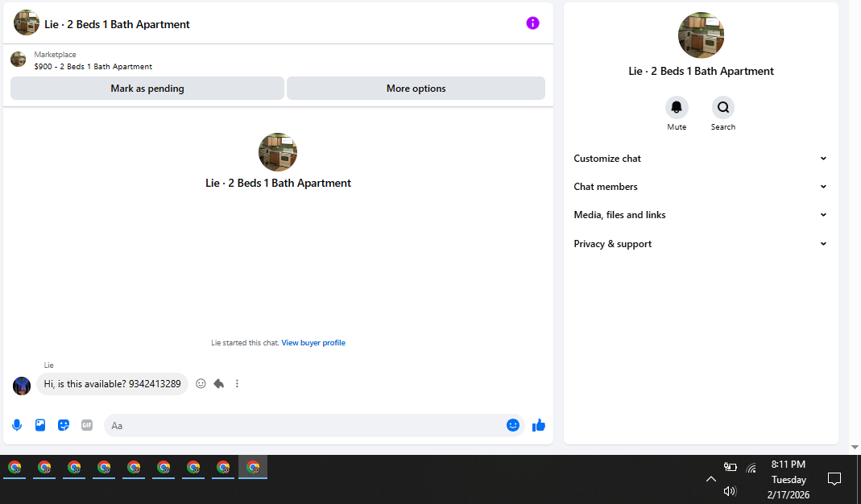The width and height of the screenshot is (861, 504).
Task: React to Lie's message with emoji icon
Action: pyautogui.click(x=201, y=384)
